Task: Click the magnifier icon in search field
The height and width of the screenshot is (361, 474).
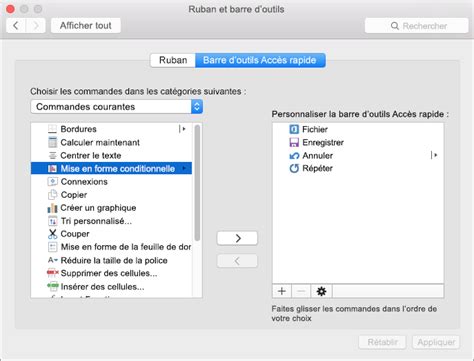Action: pos(395,26)
